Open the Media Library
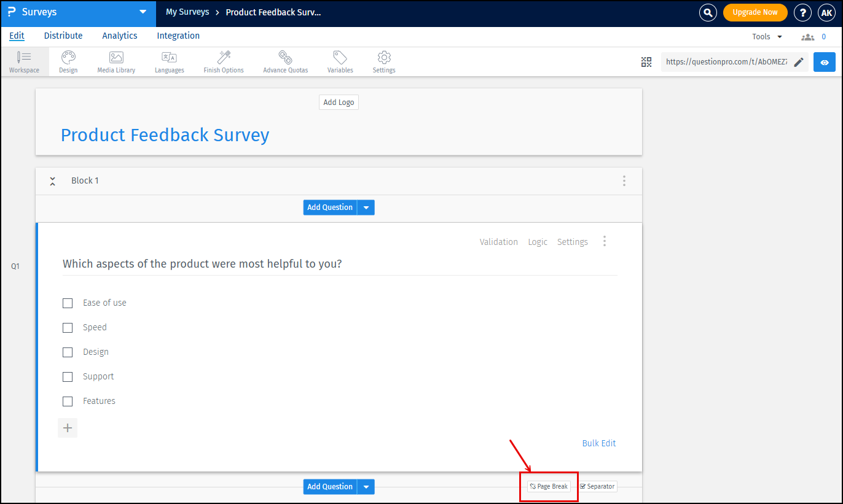Viewport: 843px width, 504px height. [x=116, y=61]
